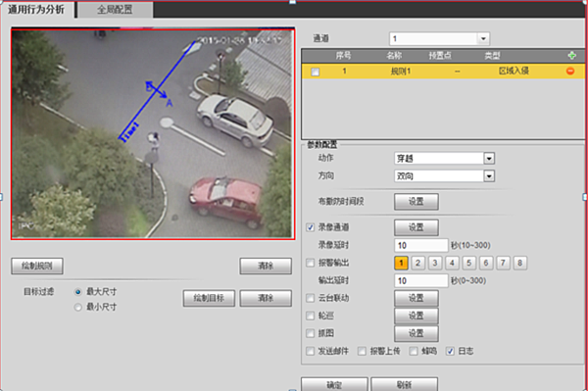
Task: Click 设置 for 录像通道
Action: (416, 227)
